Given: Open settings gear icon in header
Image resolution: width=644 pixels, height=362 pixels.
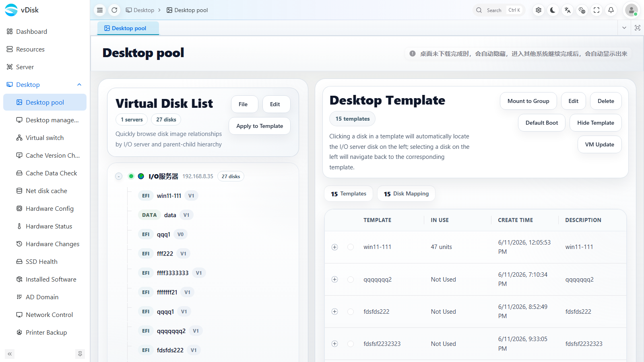Looking at the screenshot, I should [x=539, y=10].
